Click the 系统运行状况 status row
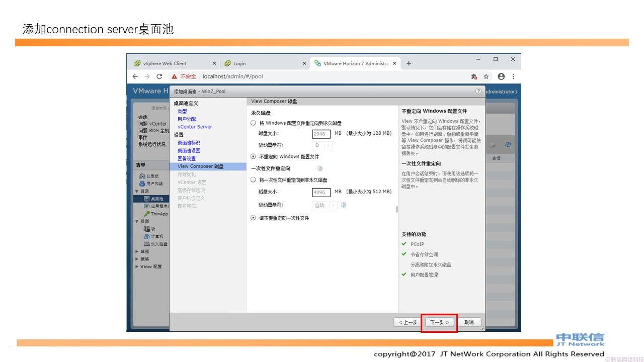This screenshot has height=362, width=644. [x=152, y=144]
